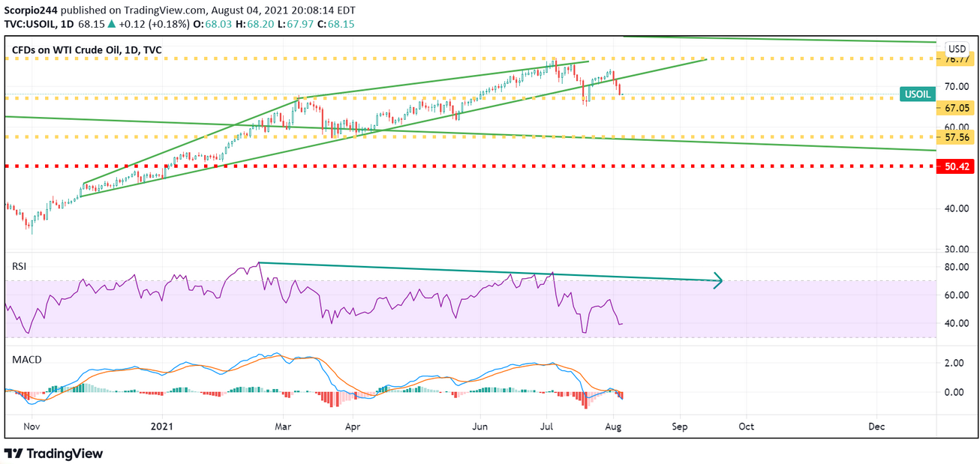980x464 pixels.
Task: Click the Aug label on time axis
Action: coord(614,427)
